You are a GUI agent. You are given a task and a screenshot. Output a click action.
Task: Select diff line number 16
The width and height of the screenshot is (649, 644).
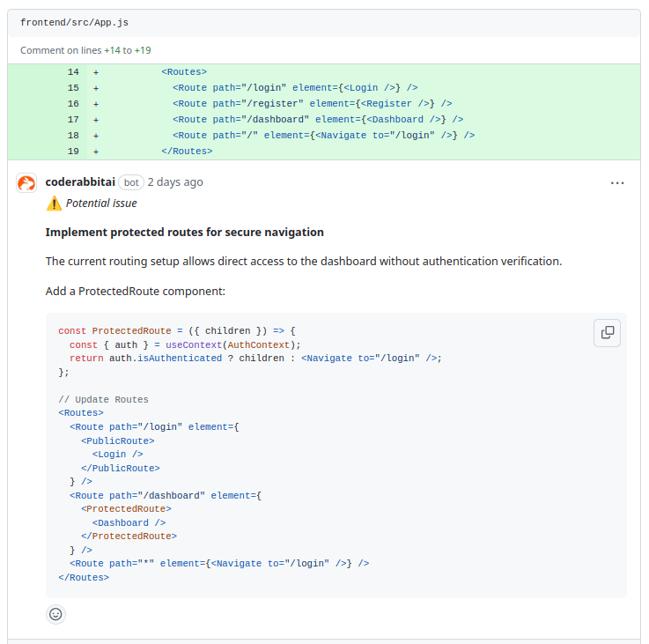tap(73, 104)
